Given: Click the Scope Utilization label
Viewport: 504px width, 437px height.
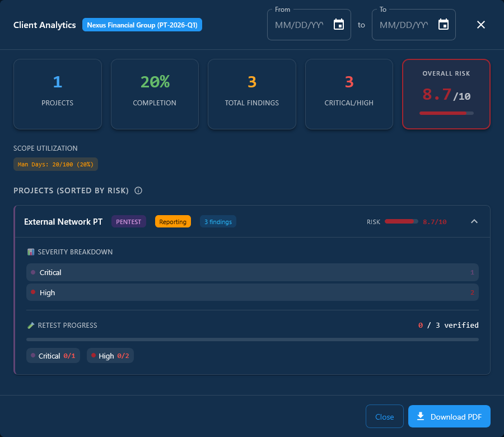Looking at the screenshot, I should 45,148.
